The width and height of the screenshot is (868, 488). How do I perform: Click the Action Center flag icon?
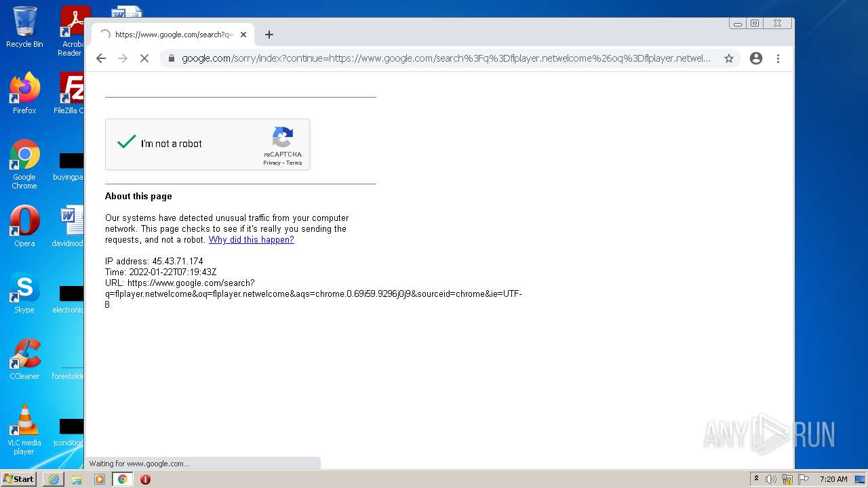click(804, 479)
